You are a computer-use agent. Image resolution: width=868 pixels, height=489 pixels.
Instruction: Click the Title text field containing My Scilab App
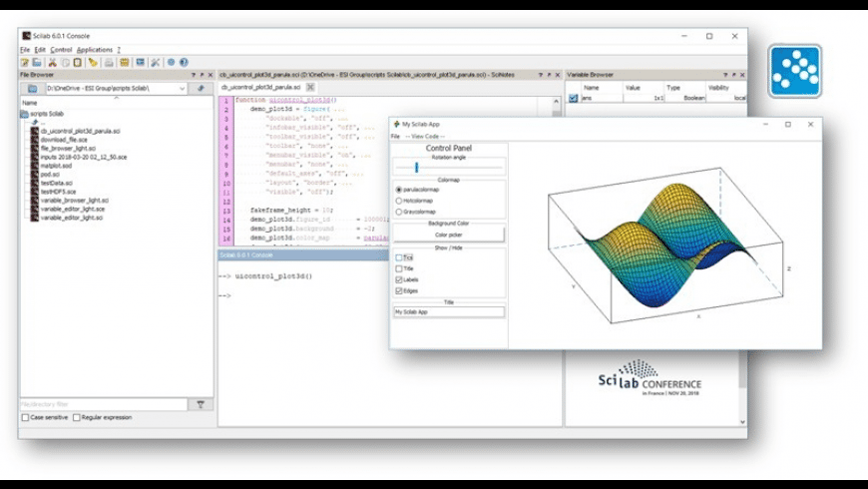[449, 312]
